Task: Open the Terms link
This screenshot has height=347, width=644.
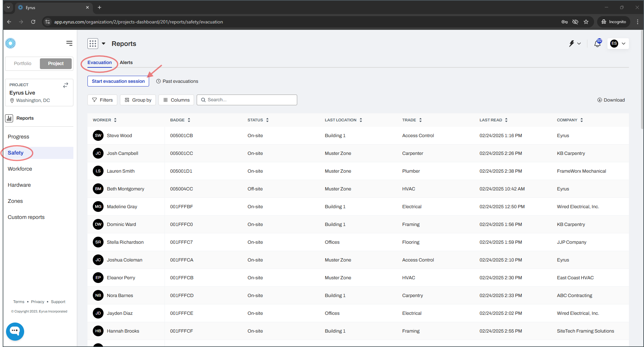Action: [19, 302]
